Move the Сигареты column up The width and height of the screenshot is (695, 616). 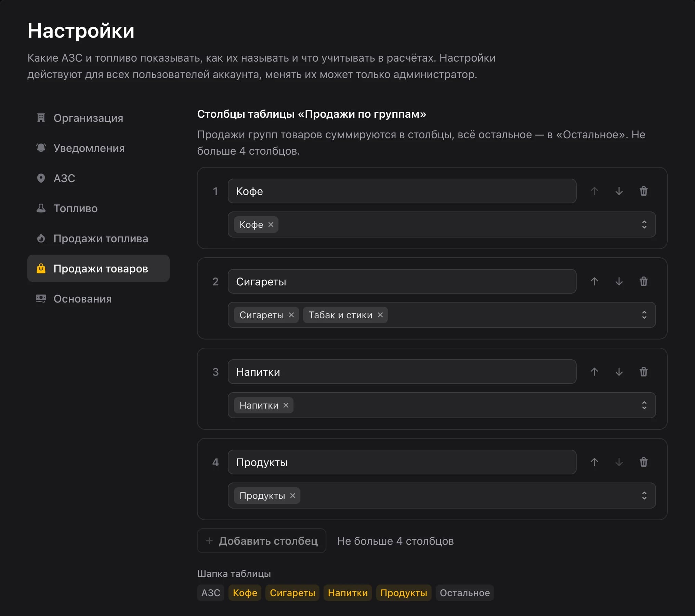tap(594, 281)
